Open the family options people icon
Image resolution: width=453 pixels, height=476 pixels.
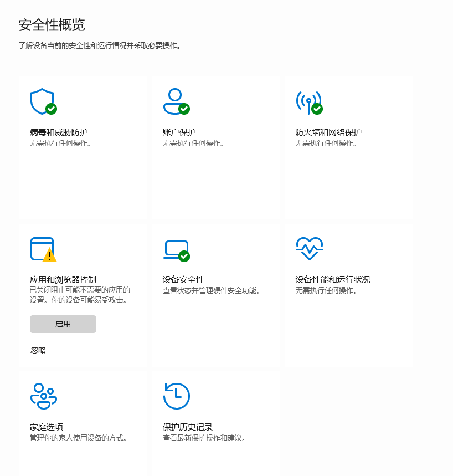43,396
